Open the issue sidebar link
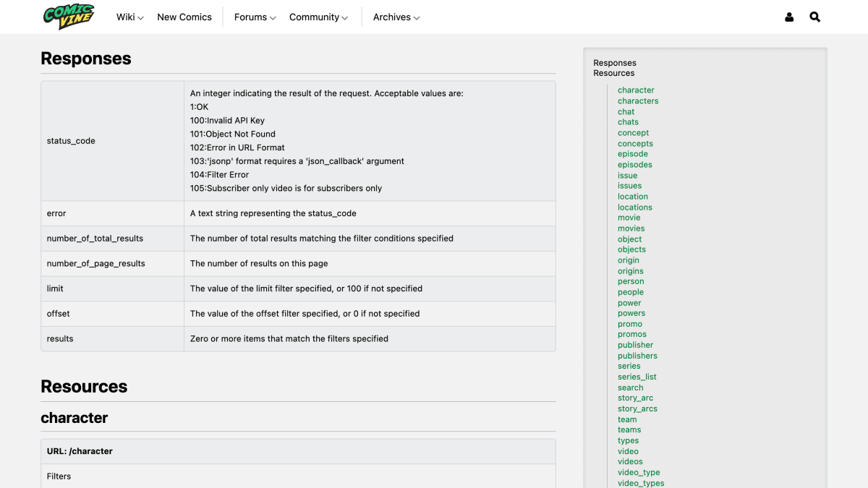868x488 pixels. 627,176
